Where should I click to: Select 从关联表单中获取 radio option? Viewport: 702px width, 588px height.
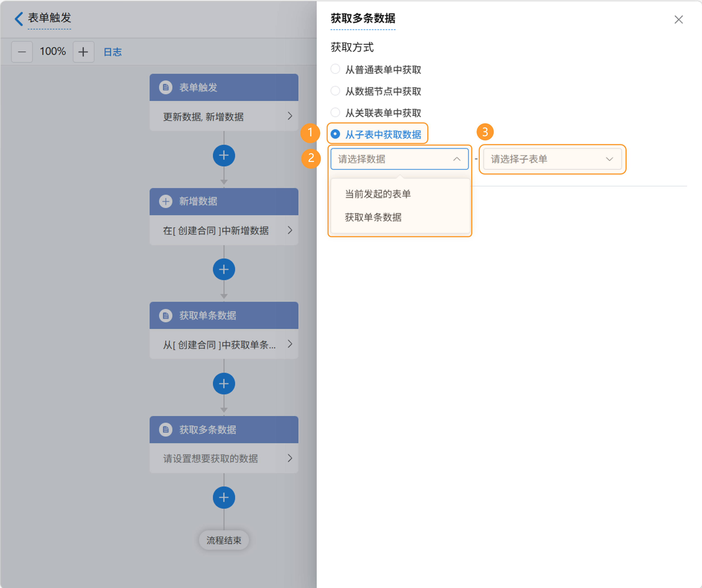click(335, 113)
